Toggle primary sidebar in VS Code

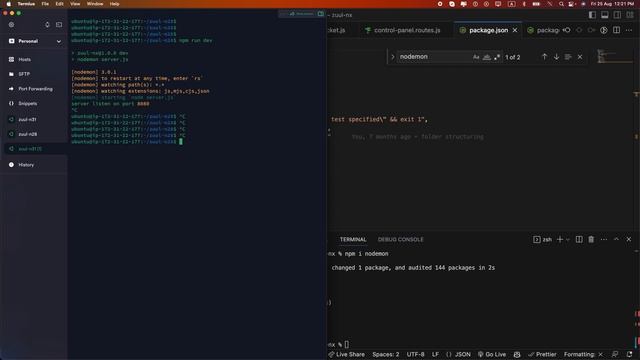[592, 15]
